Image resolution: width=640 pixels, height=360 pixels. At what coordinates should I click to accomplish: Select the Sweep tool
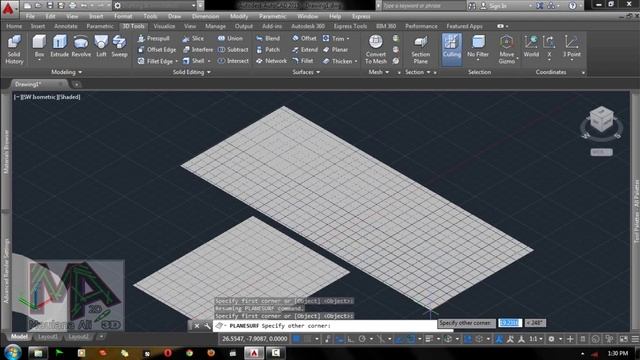click(x=119, y=46)
